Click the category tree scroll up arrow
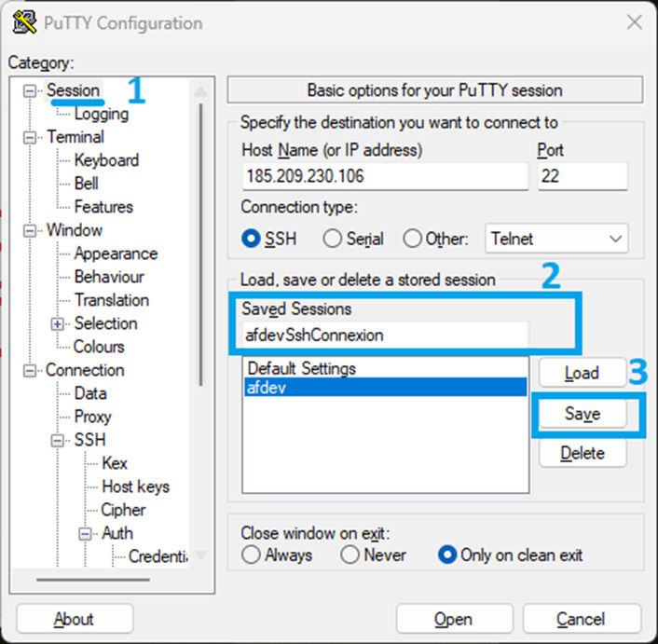This screenshot has width=658, height=644. point(201,90)
